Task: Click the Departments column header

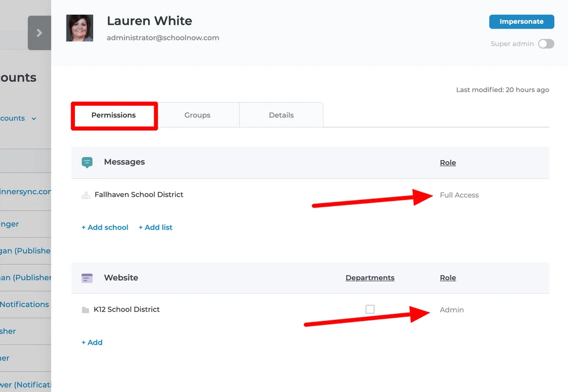Action: pyautogui.click(x=370, y=277)
